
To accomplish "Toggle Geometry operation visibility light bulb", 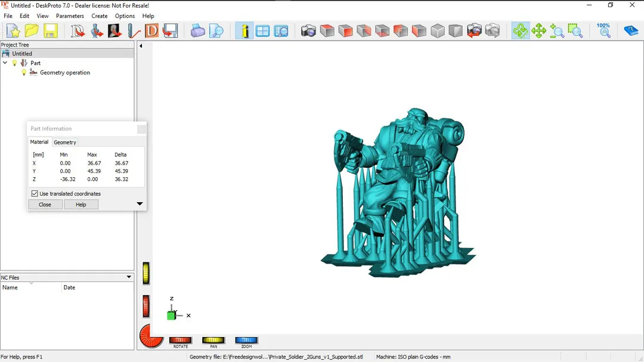I will coord(24,72).
